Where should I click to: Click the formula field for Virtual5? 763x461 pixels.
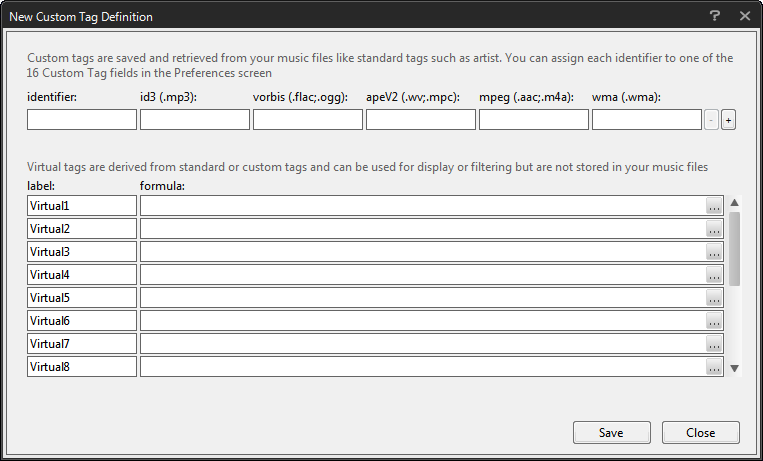click(422, 298)
